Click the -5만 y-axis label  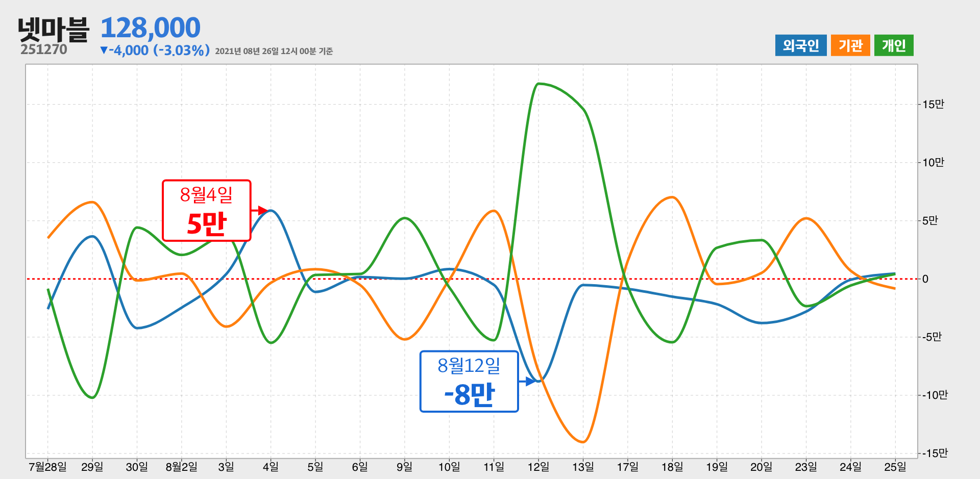[932, 337]
